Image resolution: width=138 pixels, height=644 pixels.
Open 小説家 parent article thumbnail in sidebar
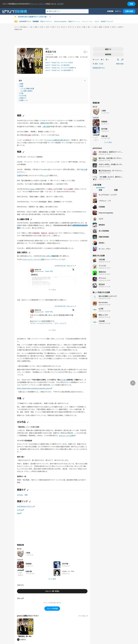[x=96, y=112]
